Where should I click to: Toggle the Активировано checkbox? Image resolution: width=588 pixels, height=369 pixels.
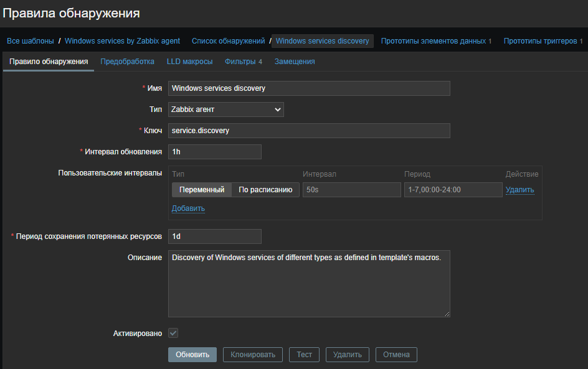coord(173,334)
